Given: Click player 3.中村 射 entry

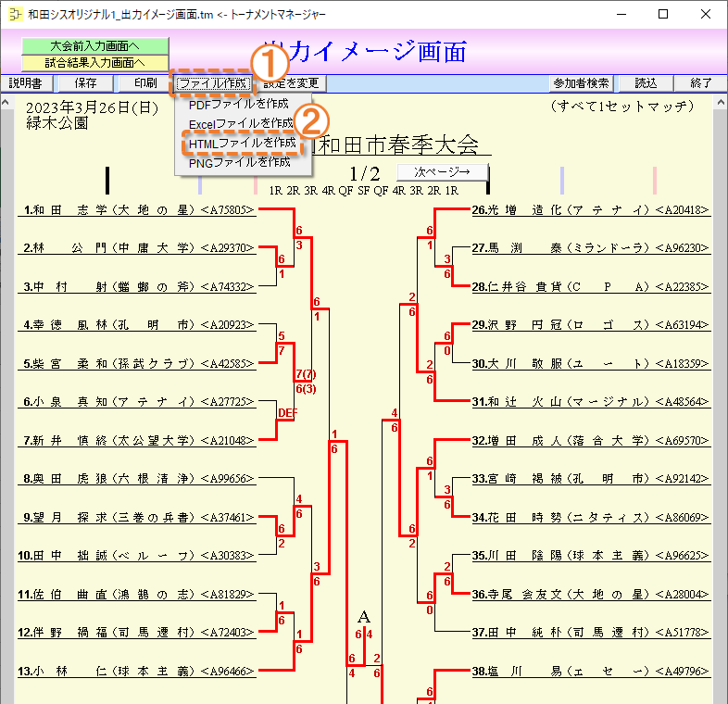Looking at the screenshot, I should (x=138, y=286).
